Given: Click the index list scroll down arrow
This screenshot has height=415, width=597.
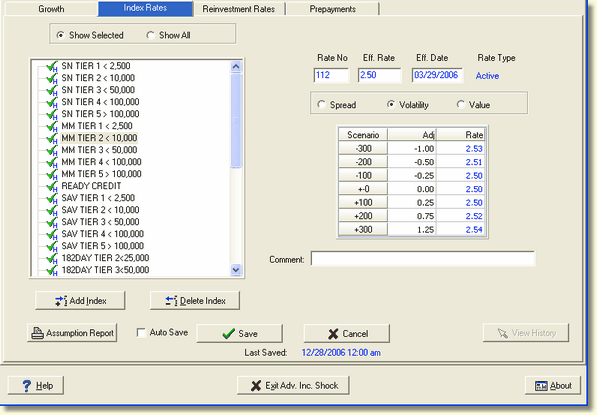Looking at the screenshot, I should pyautogui.click(x=236, y=270).
